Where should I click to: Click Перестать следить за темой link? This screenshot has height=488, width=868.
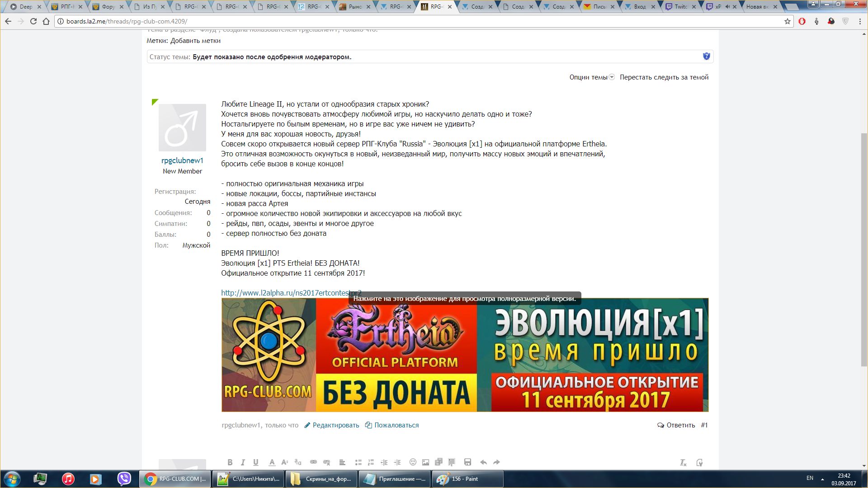tap(664, 77)
